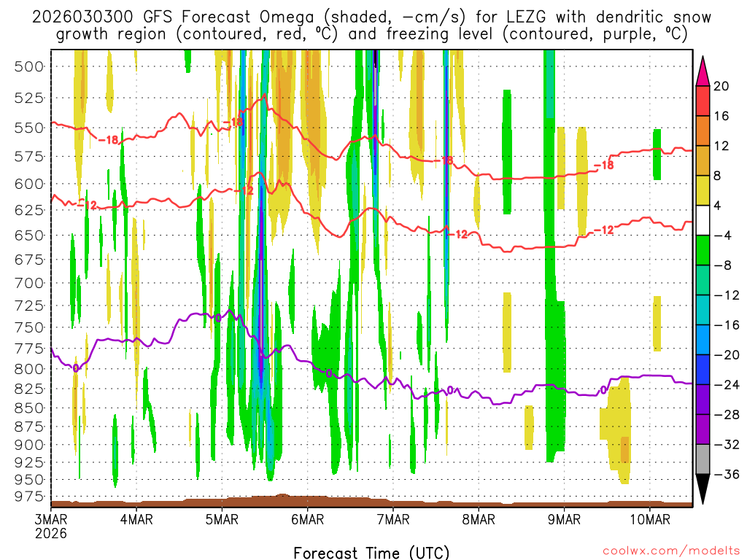Select the 5MAR tick label on the time axis

[x=222, y=519]
